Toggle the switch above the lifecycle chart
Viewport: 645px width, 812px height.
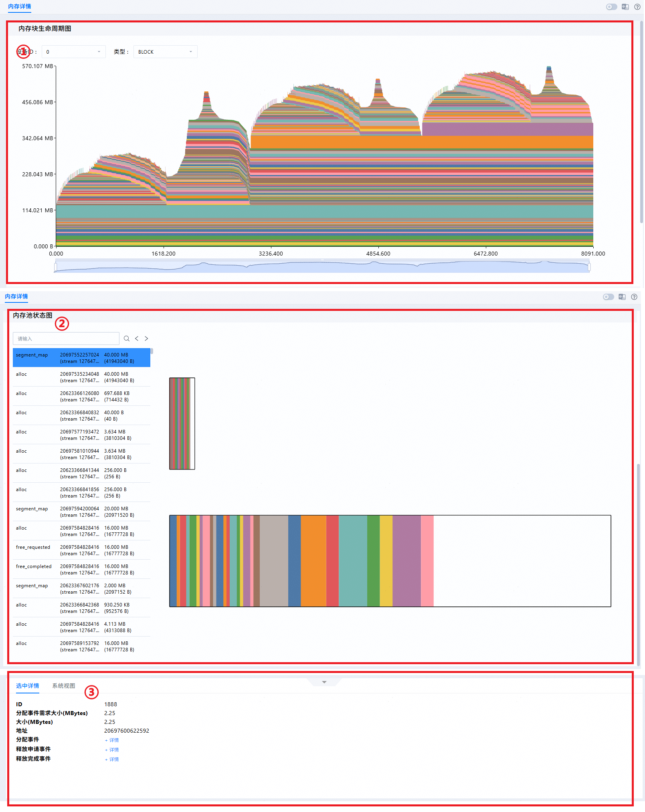[612, 7]
